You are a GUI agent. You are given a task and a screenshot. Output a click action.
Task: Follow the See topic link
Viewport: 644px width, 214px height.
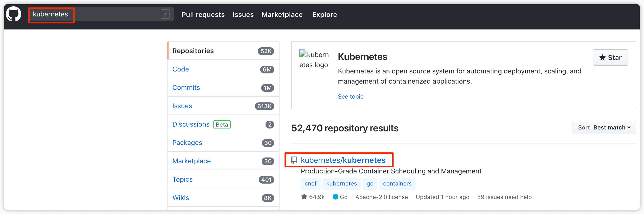click(x=350, y=97)
